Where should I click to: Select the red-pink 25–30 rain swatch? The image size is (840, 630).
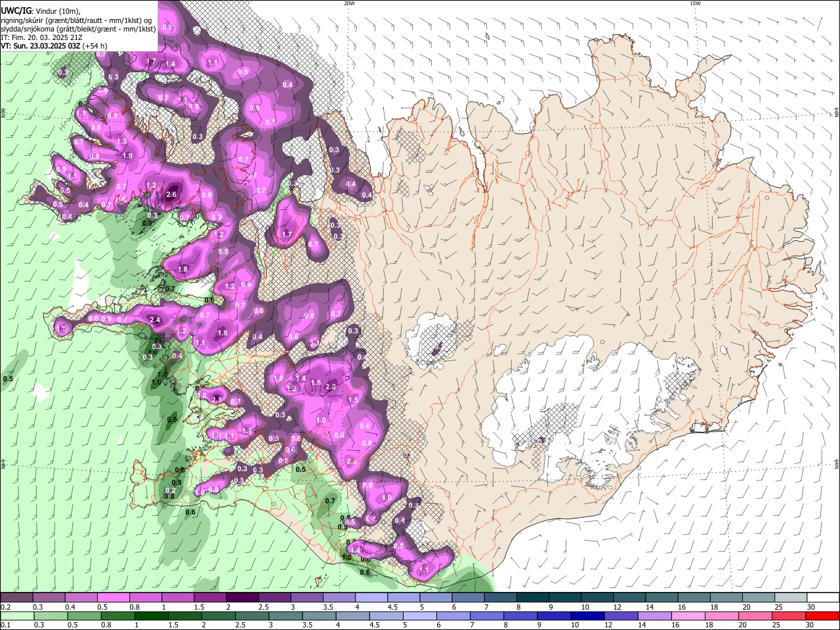789,616
